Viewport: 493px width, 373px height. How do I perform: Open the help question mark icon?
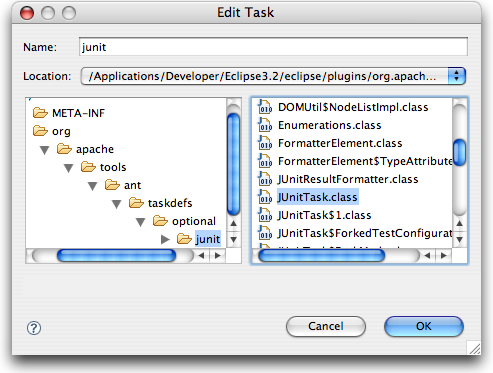pos(34,328)
